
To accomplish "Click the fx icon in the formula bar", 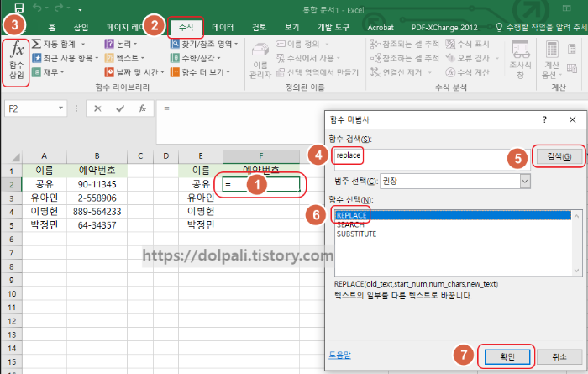I will (x=142, y=108).
